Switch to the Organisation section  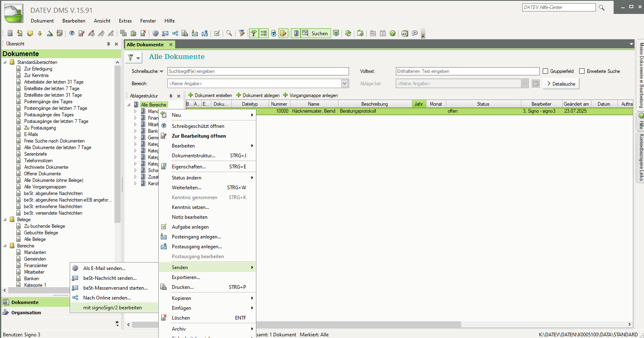(26, 313)
